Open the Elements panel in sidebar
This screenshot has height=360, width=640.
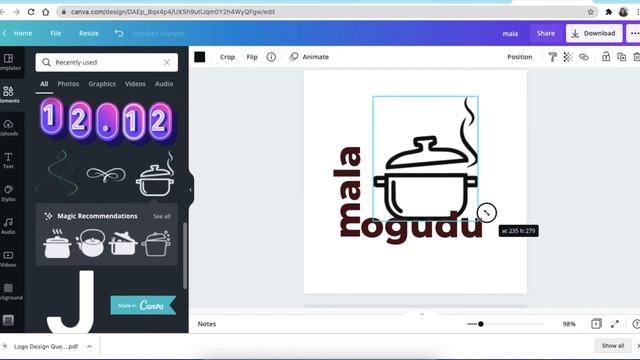tap(9, 95)
